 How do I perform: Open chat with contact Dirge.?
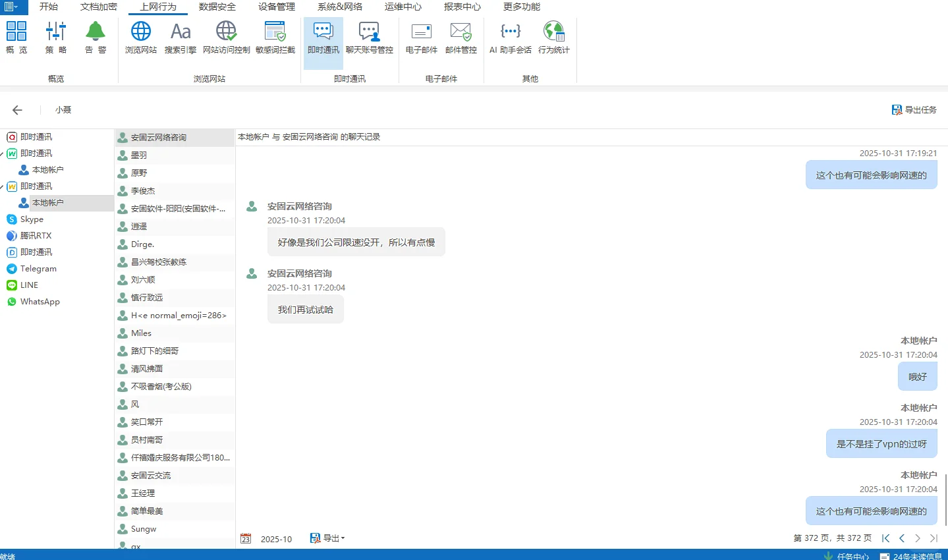(175, 244)
